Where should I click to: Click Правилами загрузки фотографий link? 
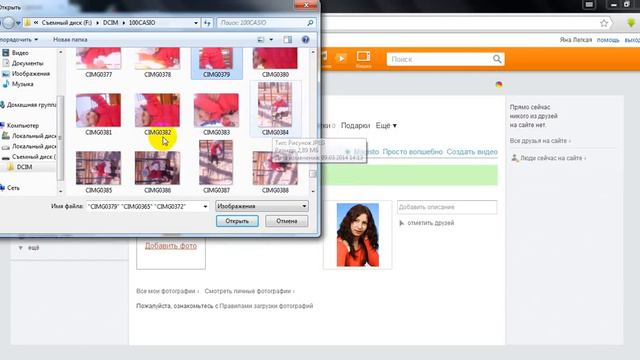click(266, 306)
